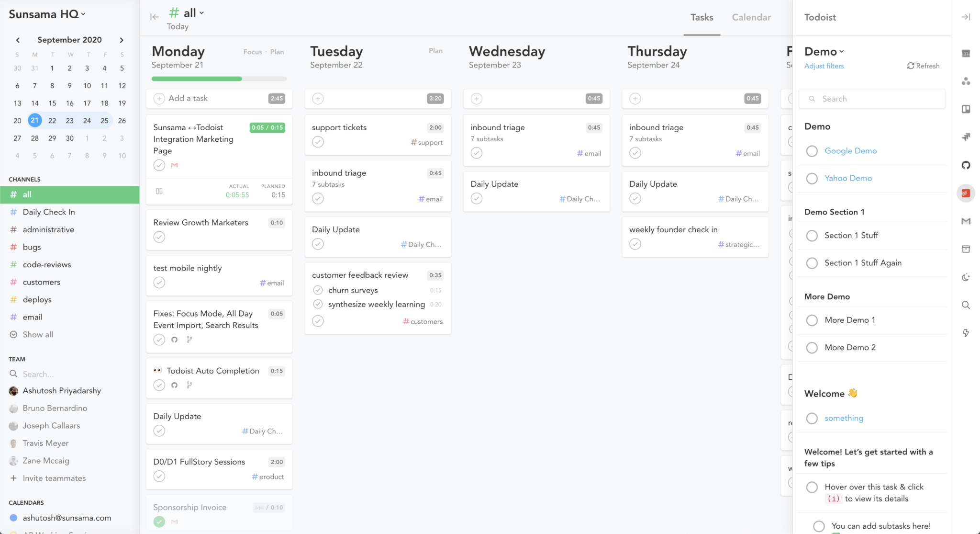Open the GitHub integration icon

(x=966, y=165)
